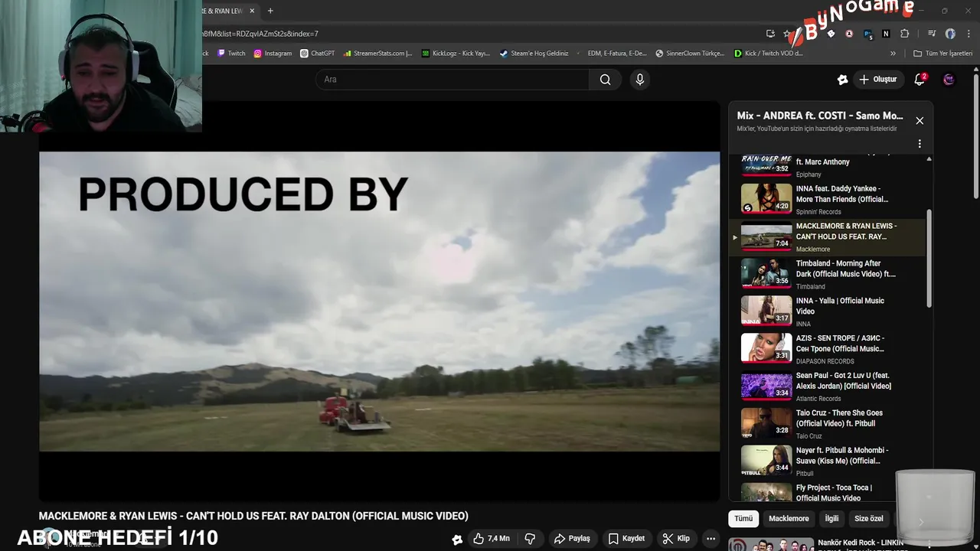Dislike the video with thumbs-down icon
The width and height of the screenshot is (980, 551).
(x=530, y=539)
